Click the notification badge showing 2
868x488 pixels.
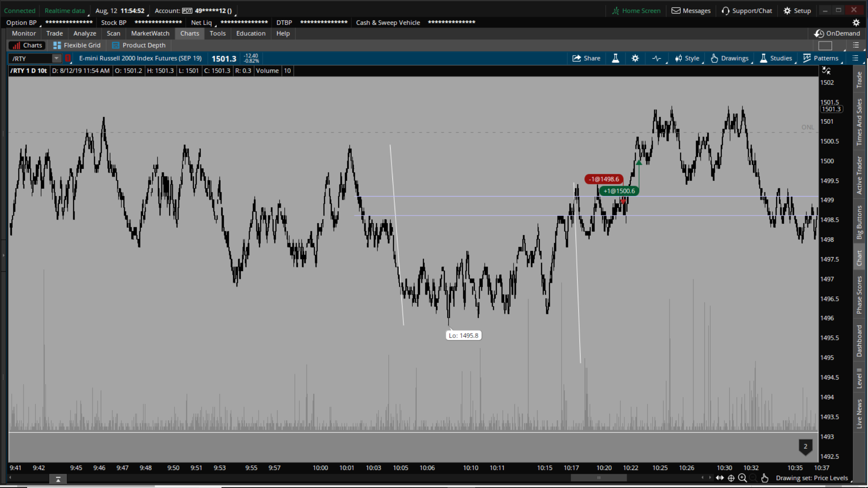point(805,447)
